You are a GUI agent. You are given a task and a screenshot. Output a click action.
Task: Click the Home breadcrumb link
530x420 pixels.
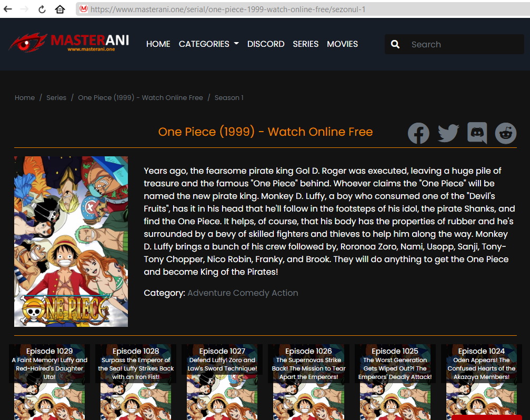pyautogui.click(x=25, y=98)
